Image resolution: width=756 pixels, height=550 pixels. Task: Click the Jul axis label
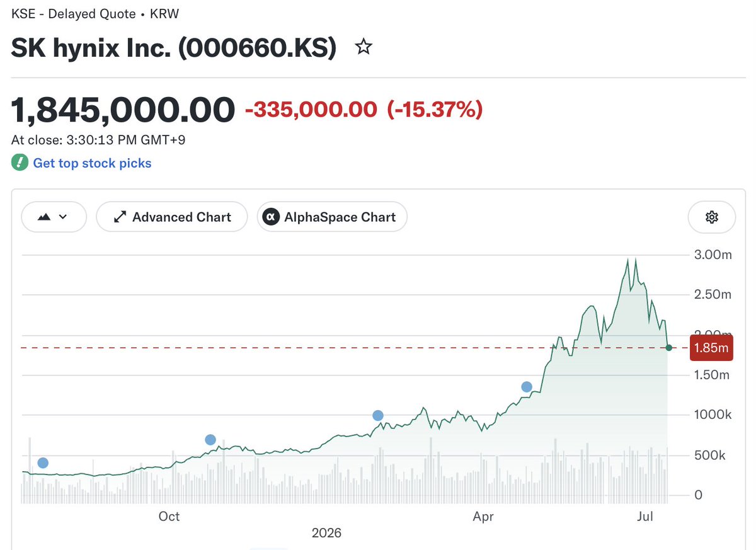coord(644,517)
